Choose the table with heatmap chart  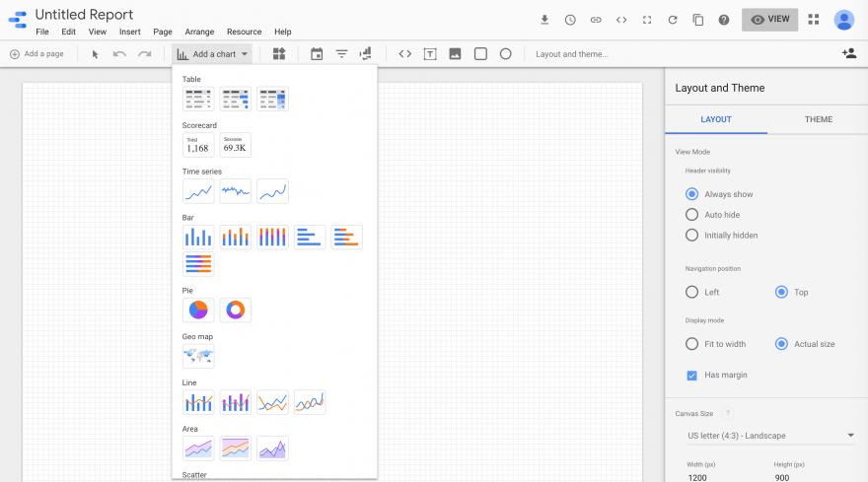272,99
